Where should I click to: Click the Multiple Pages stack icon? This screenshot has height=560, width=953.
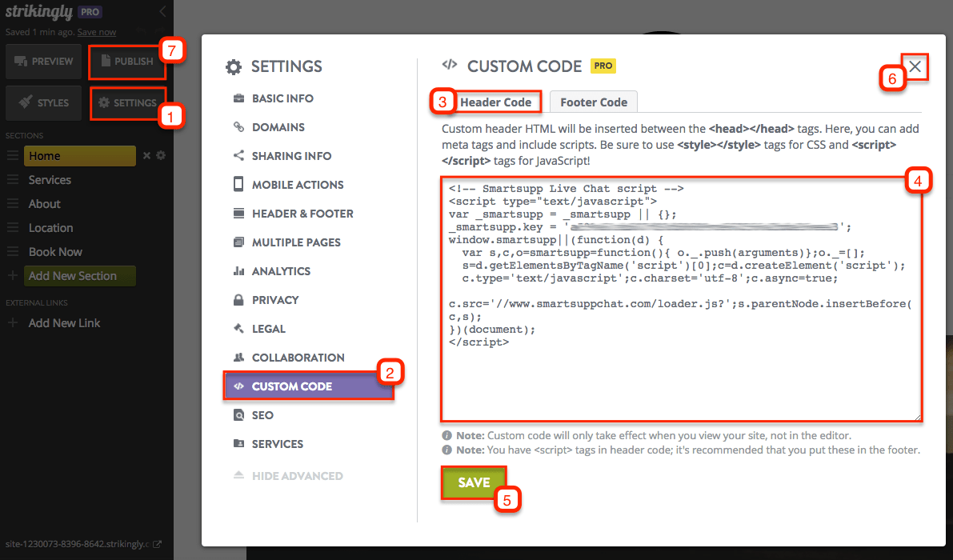click(x=239, y=242)
